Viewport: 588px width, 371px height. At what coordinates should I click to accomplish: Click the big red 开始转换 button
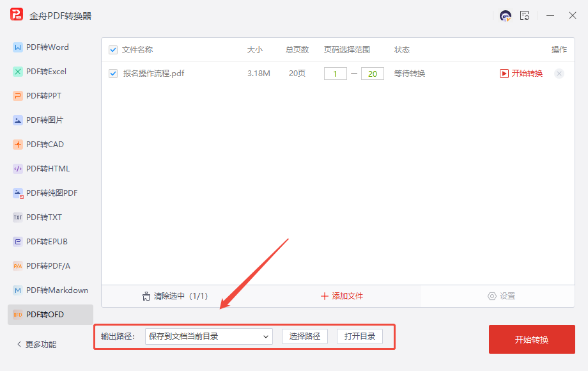click(x=532, y=340)
